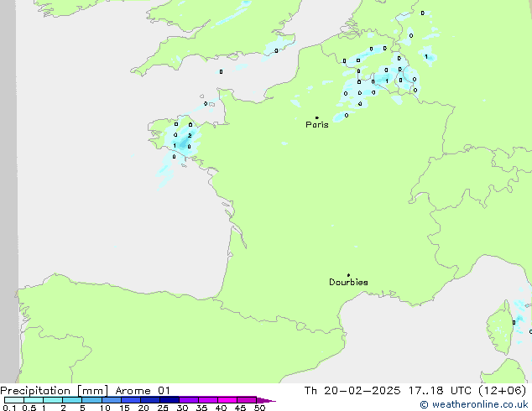The image size is (532, 411).
Task: Click the '(12+06)' forecast run text
Action: [x=502, y=391]
